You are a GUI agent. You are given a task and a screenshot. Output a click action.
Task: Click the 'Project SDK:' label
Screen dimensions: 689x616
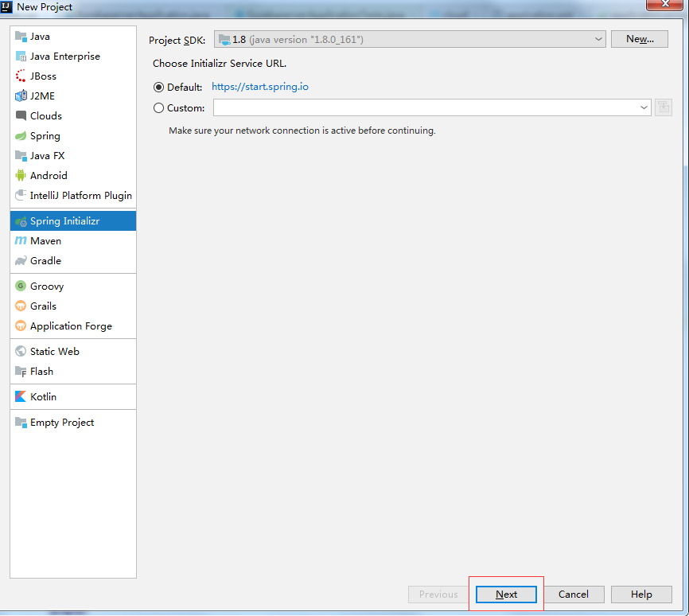click(177, 40)
